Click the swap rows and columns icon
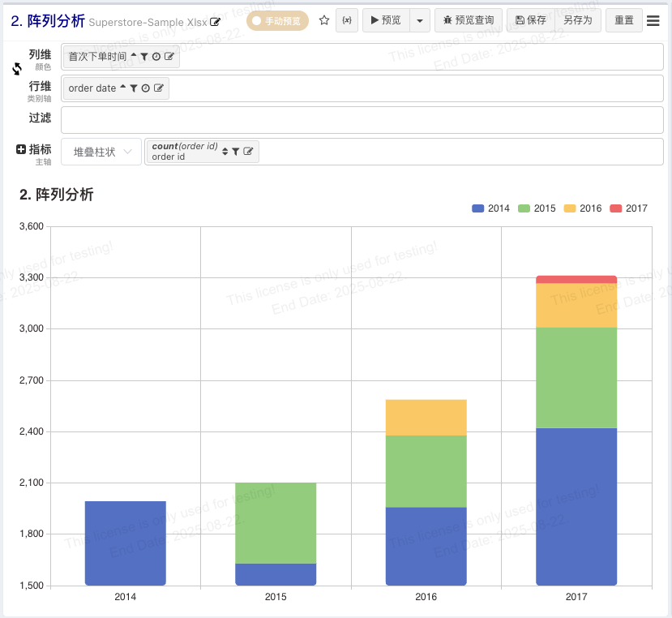 [17, 69]
